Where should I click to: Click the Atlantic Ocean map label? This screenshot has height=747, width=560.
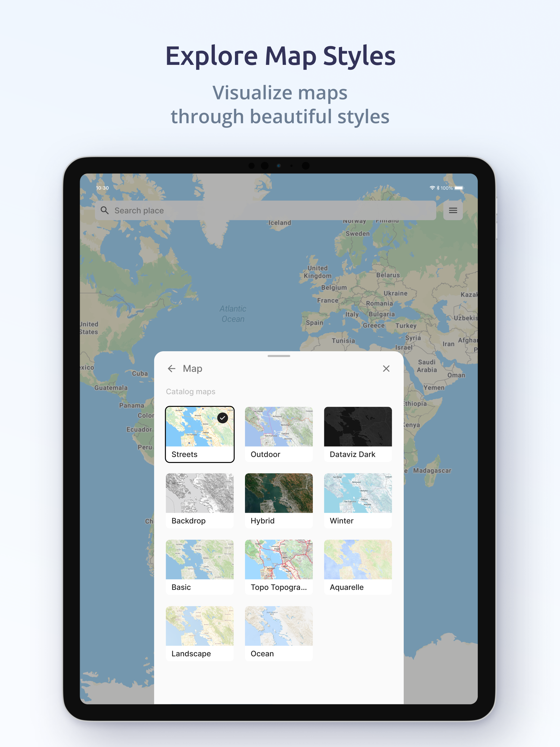click(x=233, y=314)
